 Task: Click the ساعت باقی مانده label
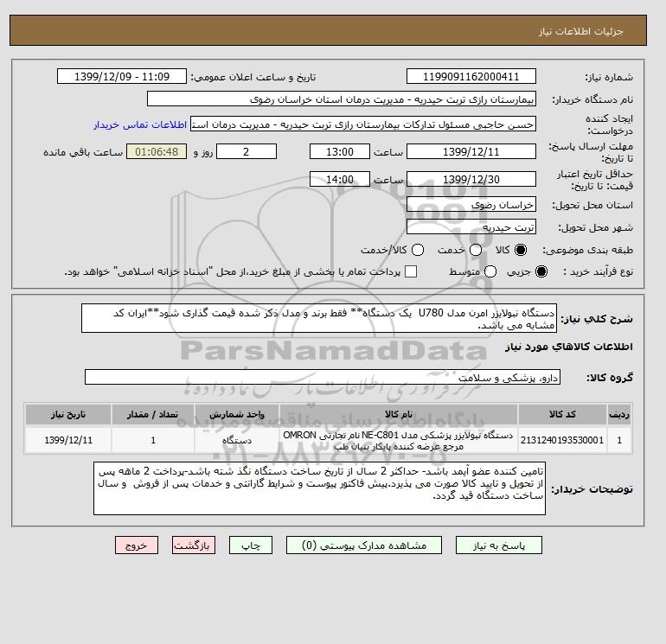(83, 152)
